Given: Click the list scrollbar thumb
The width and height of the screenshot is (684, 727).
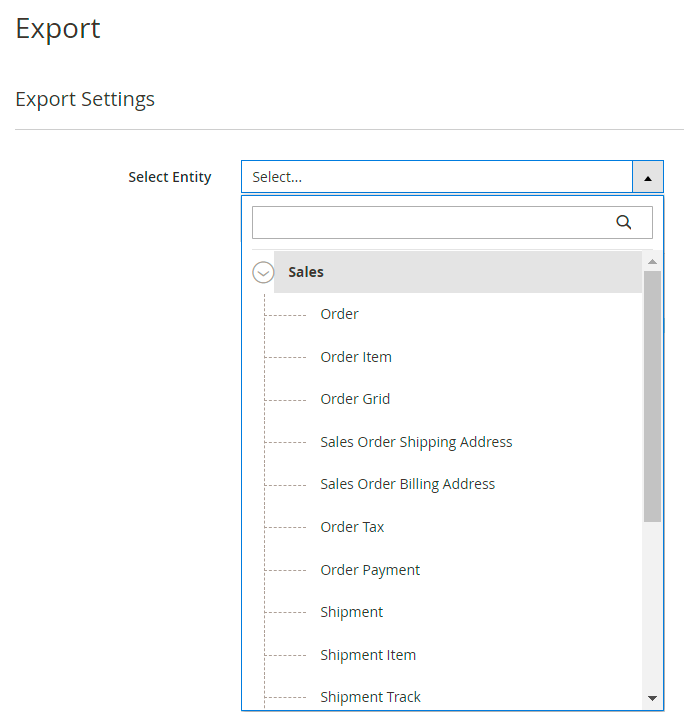Looking at the screenshot, I should point(652,395).
